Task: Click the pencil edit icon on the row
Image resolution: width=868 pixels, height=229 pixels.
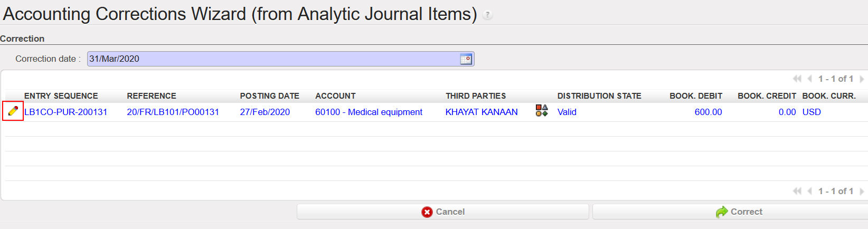Action: (x=13, y=111)
